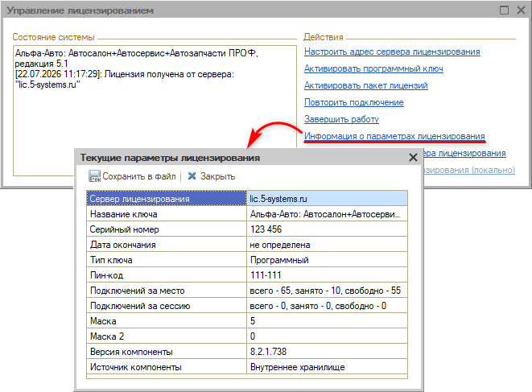Select the Серийный номер row label
Screen dimensions: 532x392
[167, 229]
